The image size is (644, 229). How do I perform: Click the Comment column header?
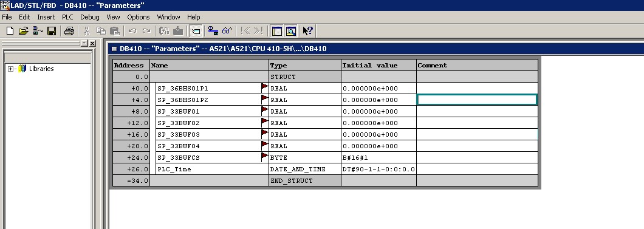coord(478,65)
